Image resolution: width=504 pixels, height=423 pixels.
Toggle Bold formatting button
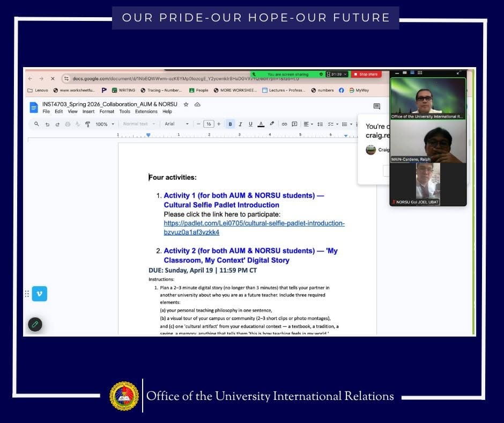(230, 124)
